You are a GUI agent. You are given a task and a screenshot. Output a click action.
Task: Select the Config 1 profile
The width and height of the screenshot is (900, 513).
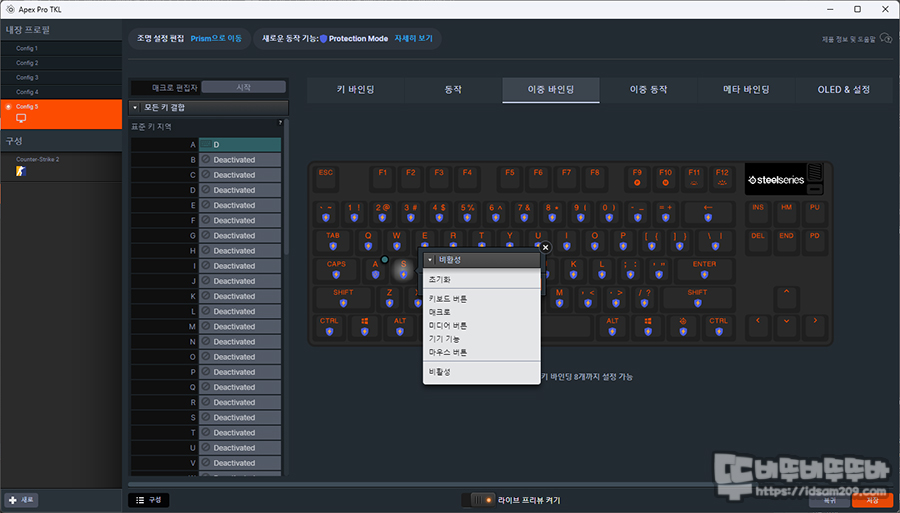pos(61,48)
